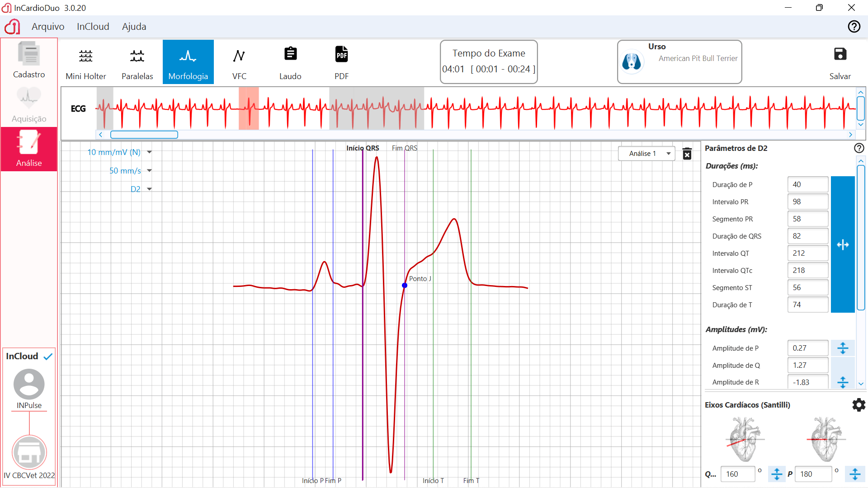
Task: Open the Mini Holter view
Action: tap(85, 62)
